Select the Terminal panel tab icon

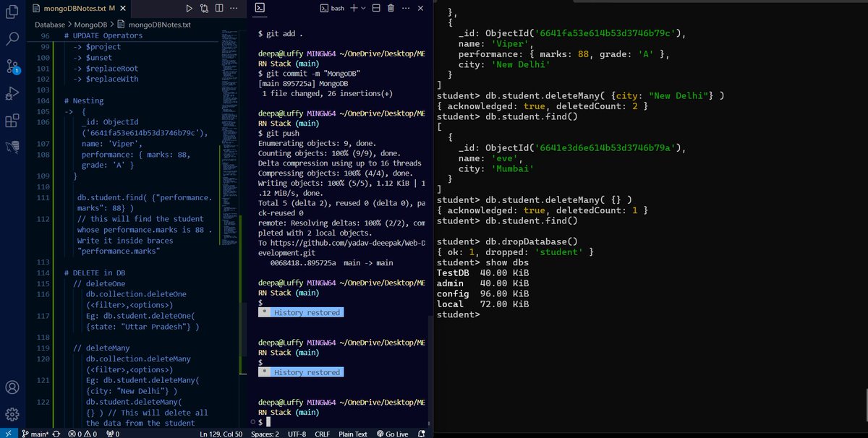tap(260, 8)
